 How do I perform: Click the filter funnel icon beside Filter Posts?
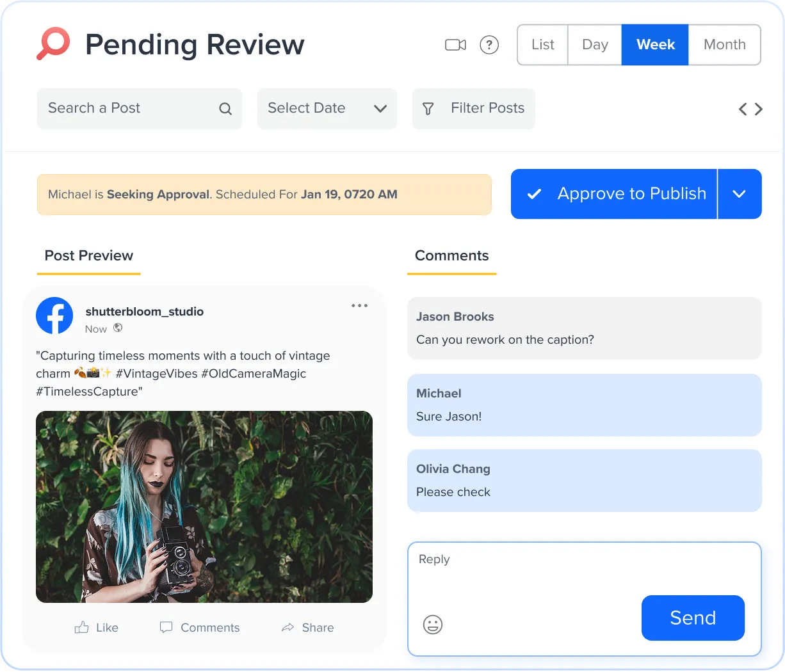428,109
